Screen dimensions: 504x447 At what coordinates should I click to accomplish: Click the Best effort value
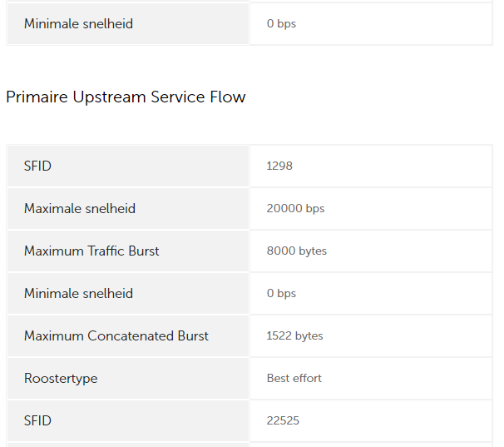(x=294, y=378)
